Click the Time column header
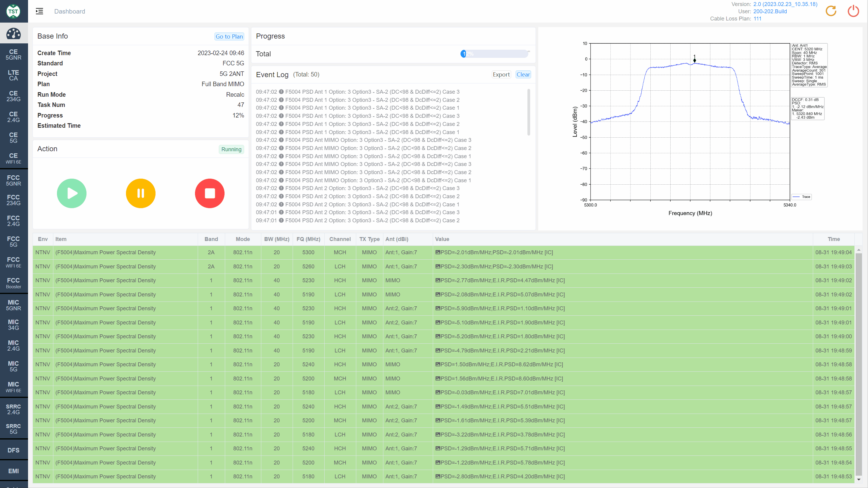The width and height of the screenshot is (868, 488). click(834, 239)
